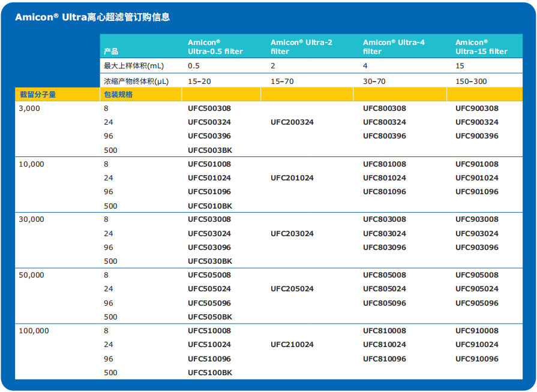537x392 pixels.
Task: Click the '3,000' molecular weight cutoff
Action: point(29,108)
